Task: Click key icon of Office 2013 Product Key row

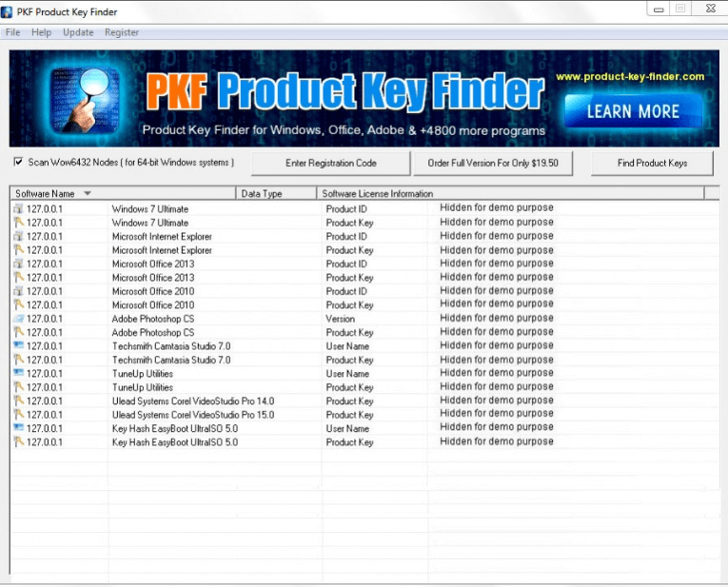Action: click(x=18, y=277)
